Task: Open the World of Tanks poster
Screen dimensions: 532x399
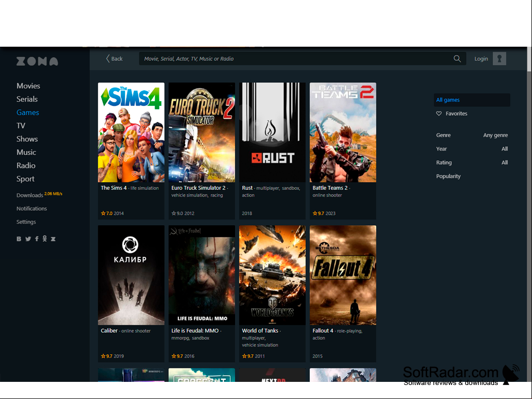Action: point(272,275)
